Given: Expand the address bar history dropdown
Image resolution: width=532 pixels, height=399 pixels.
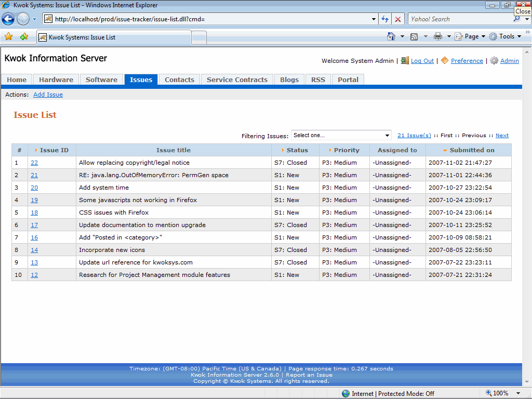Looking at the screenshot, I should 374,19.
